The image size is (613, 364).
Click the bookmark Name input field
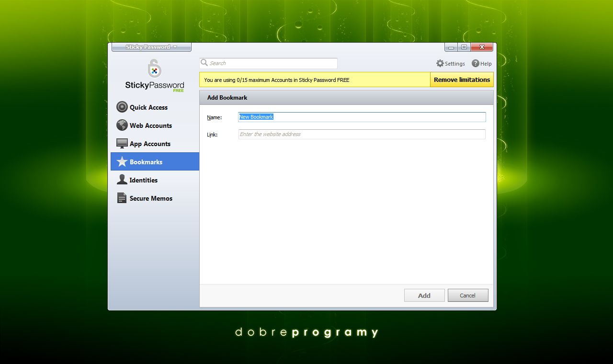(x=362, y=117)
